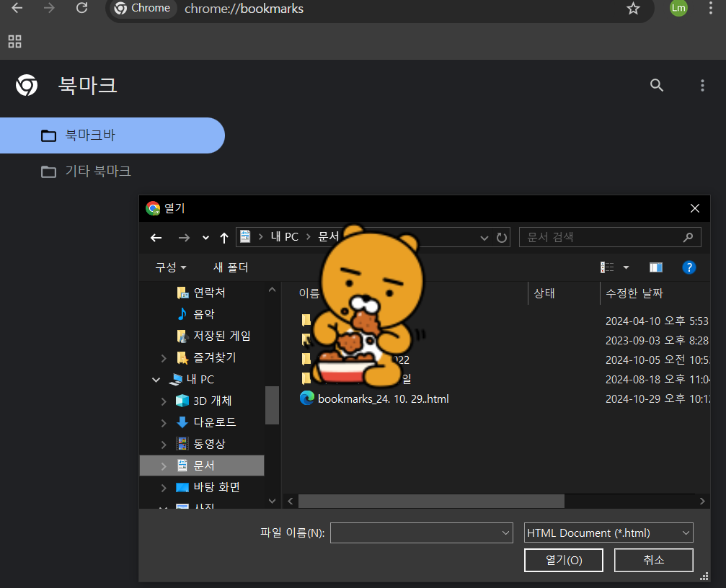726x588 pixels.
Task: Expand the 즐겨찾기 tree node
Action: click(x=163, y=358)
